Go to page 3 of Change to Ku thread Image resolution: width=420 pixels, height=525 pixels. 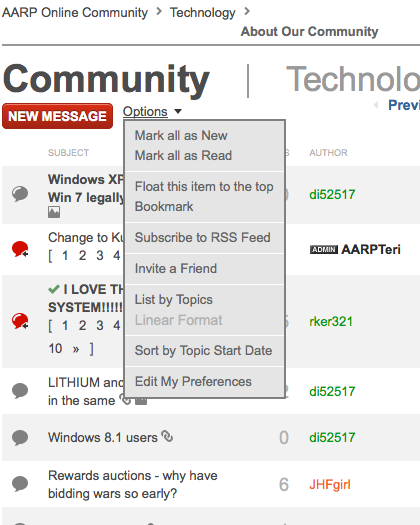tap(100, 256)
